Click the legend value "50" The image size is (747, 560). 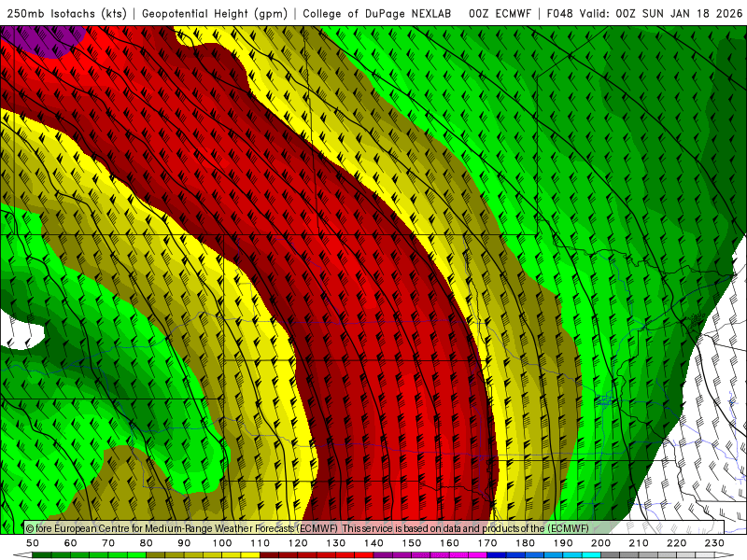[33, 543]
